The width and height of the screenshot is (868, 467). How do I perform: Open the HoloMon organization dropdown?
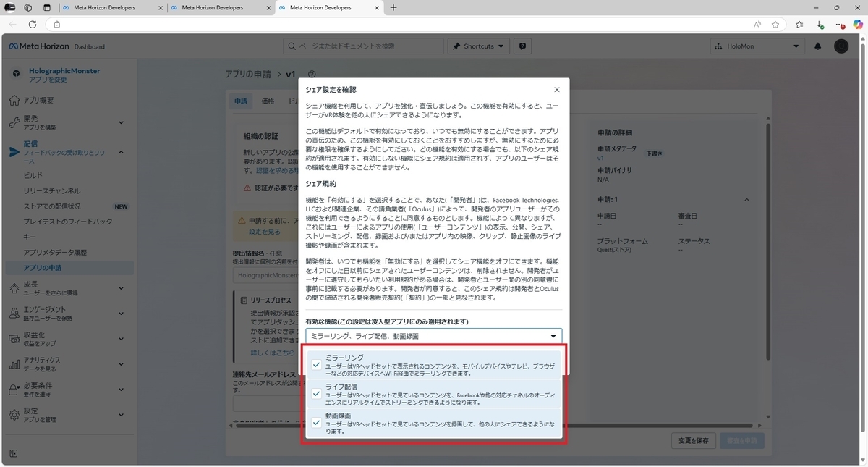pos(757,46)
